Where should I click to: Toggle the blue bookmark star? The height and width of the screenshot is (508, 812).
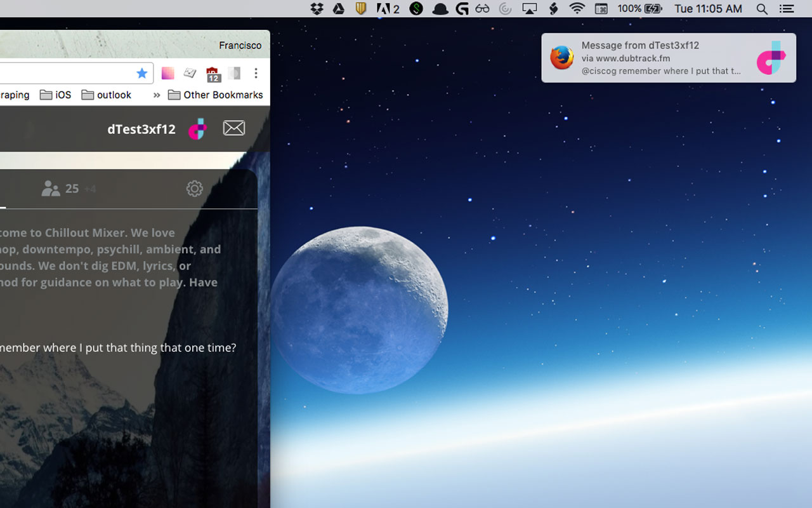[x=142, y=73]
